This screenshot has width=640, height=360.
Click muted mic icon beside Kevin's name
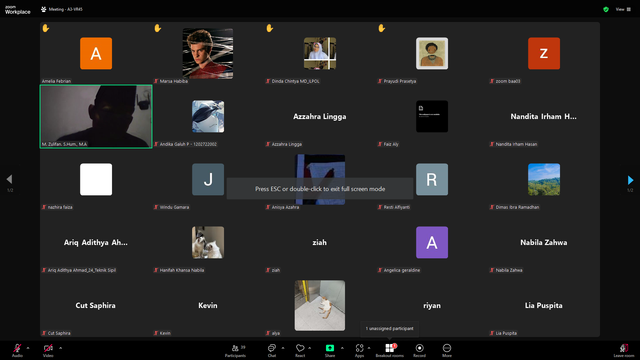pos(156,333)
